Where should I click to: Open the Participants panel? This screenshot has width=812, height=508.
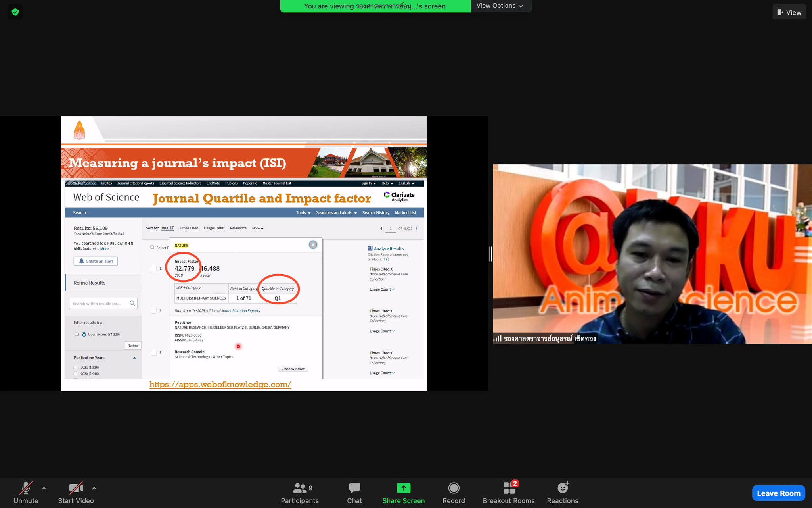click(300, 488)
